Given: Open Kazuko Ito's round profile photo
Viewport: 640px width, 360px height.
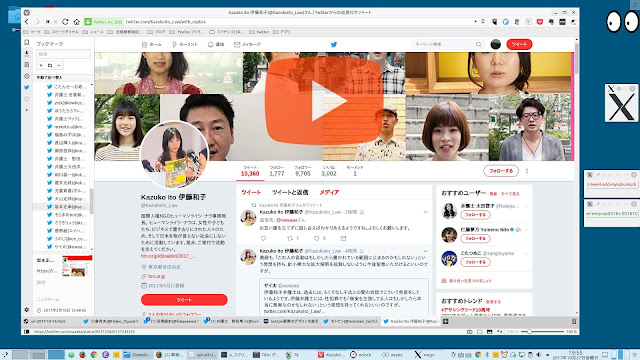Looking at the screenshot, I should [x=174, y=154].
